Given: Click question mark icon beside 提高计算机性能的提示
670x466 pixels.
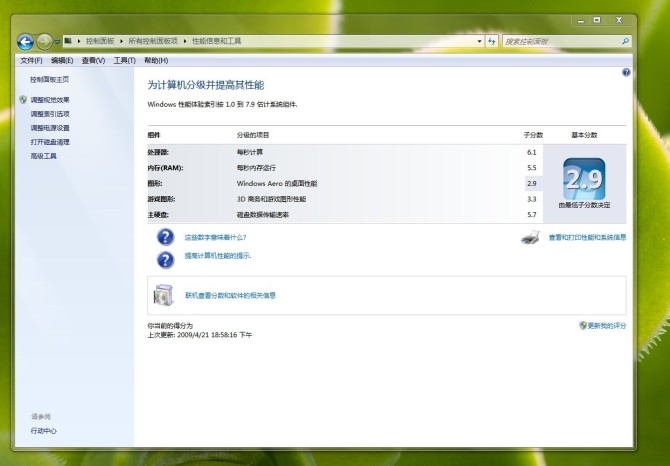Looking at the screenshot, I should [x=165, y=260].
